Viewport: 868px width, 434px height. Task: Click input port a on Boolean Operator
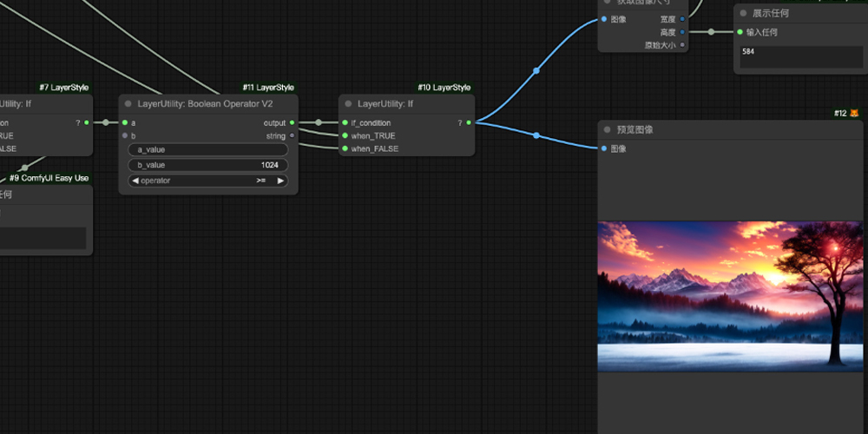125,123
